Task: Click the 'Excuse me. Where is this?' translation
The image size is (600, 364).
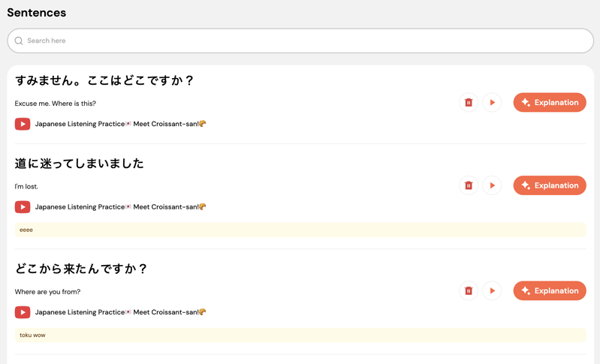Action: click(56, 104)
